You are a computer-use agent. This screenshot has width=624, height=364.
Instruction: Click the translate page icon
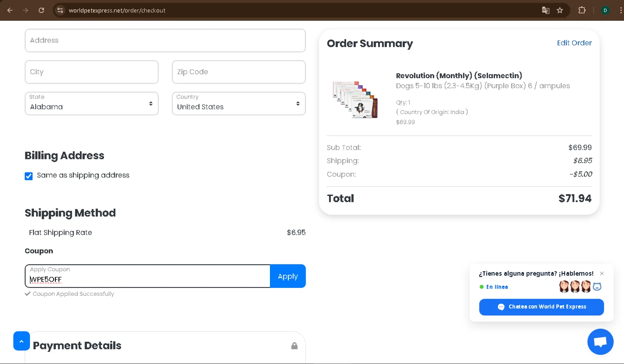point(546,10)
